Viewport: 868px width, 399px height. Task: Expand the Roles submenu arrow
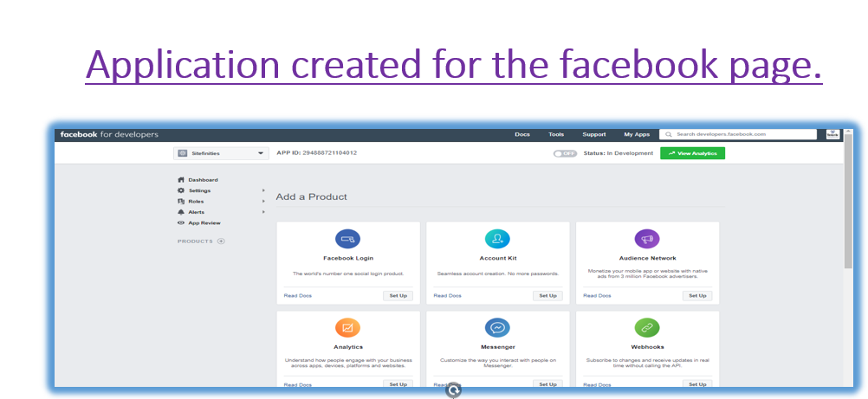point(263,202)
